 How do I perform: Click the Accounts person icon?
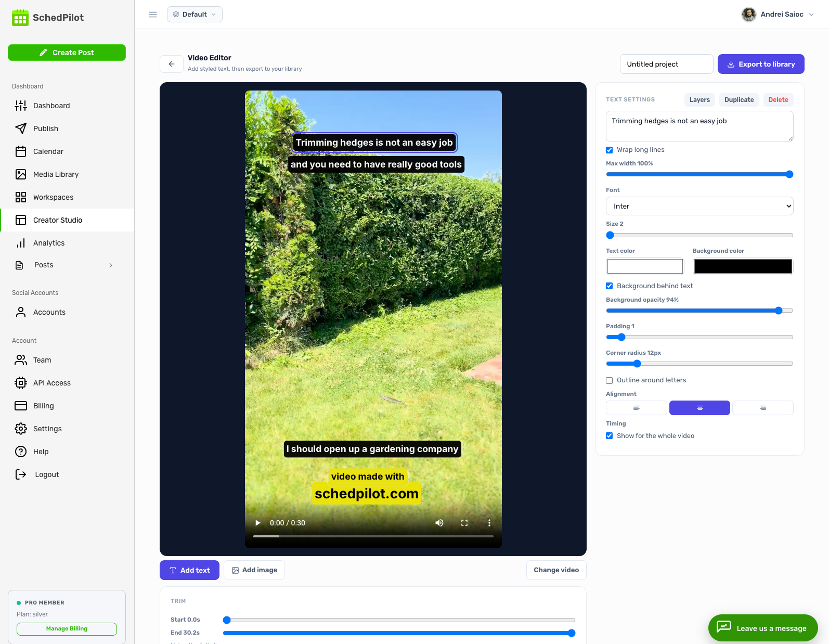[x=21, y=312]
